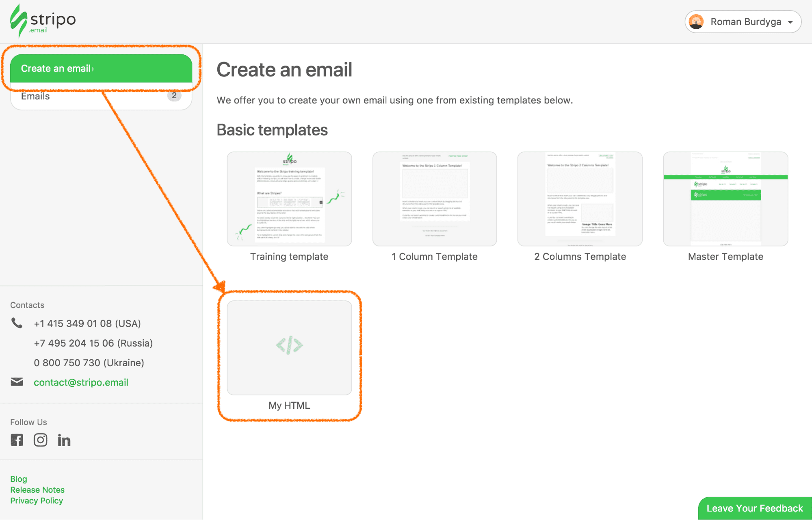Open the Release Notes page
Screen dimensions: 812x520
(x=37, y=490)
